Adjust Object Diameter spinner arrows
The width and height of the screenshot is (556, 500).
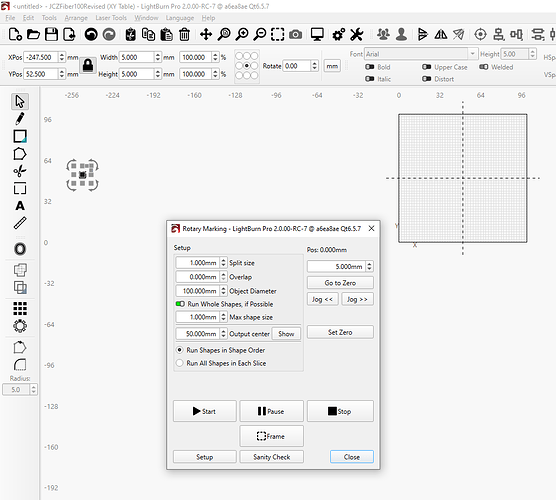point(223,291)
